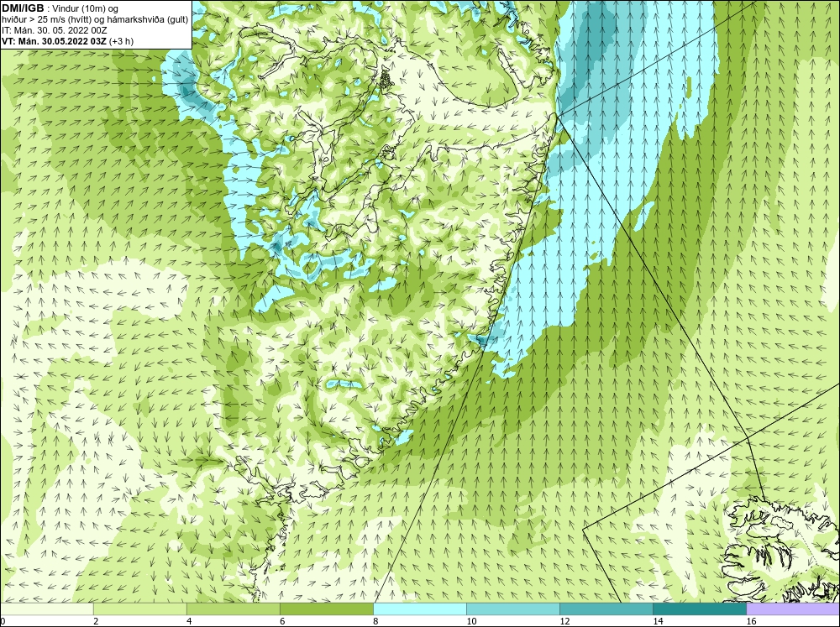Click the 'IT: Mán. 30. 05. 2022 00Z' text
Screen dimensions: 840x627
[x=54, y=30]
